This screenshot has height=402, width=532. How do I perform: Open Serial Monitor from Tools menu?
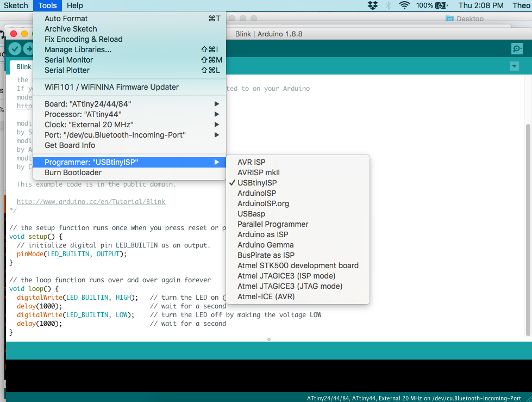130,60
